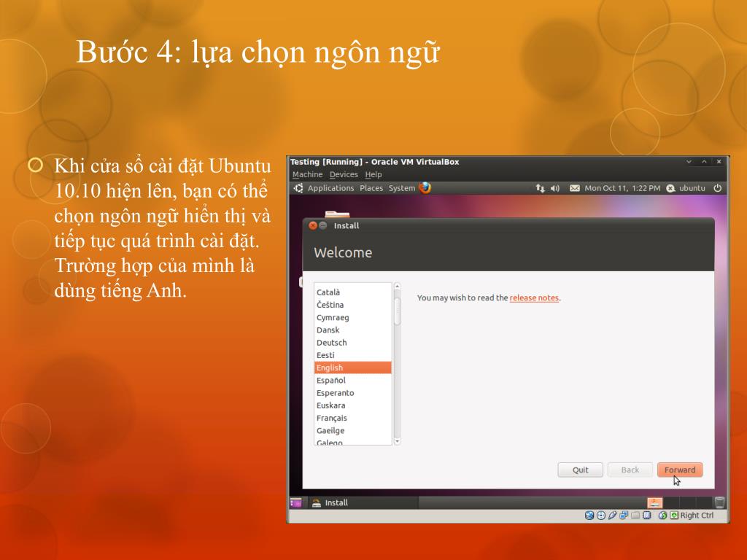Screen dimensions: 747x560
Task: Open the VirtualBox Help menu
Action: point(373,174)
